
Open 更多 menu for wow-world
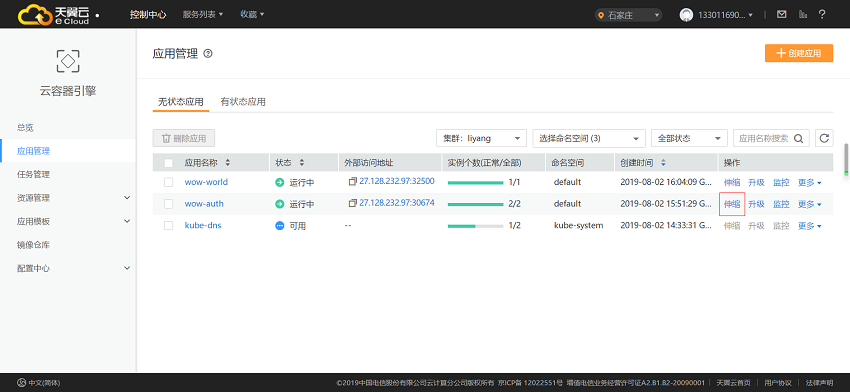[809, 183]
